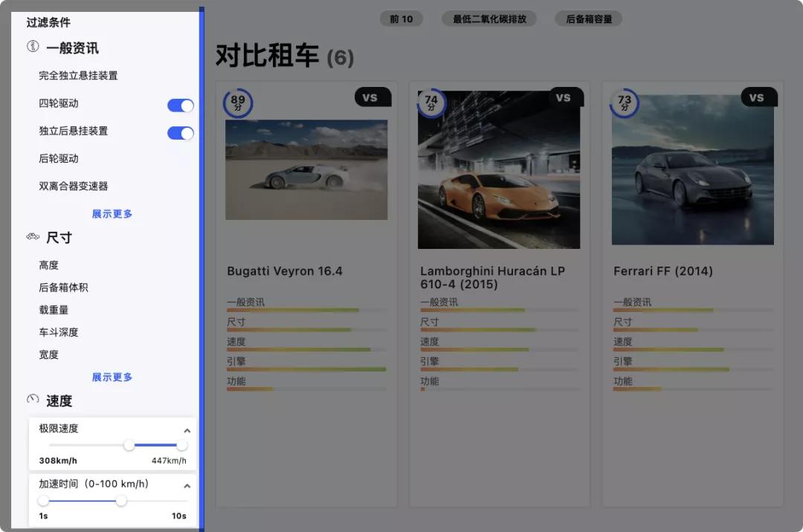Disable the 独立后悬挂装置 toggle
803x532 pixels.
coord(181,133)
